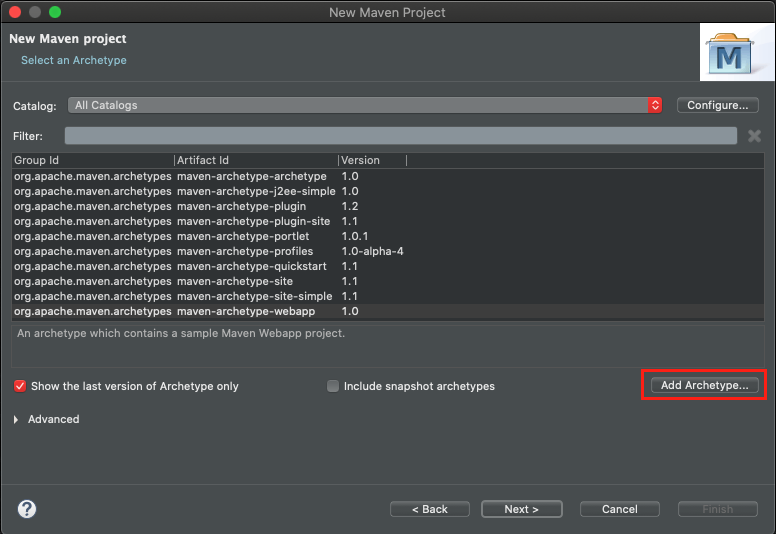Select maven-archetype-quickstart row

click(x=388, y=266)
